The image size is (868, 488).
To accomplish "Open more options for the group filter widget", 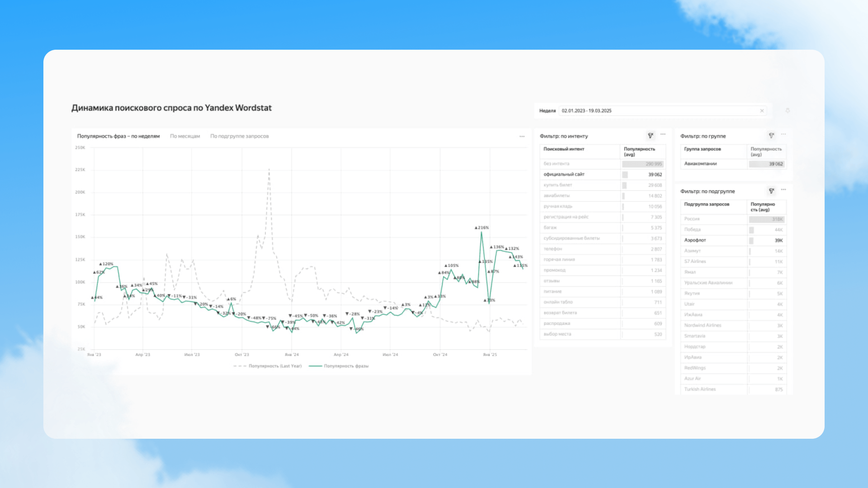I will [783, 134].
